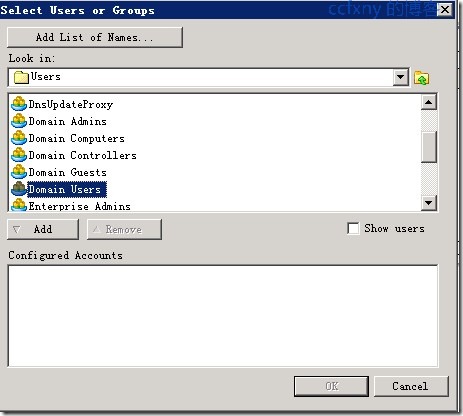The height and width of the screenshot is (416, 463).
Task: Click the group list scrollbar thumb
Action: (429, 147)
